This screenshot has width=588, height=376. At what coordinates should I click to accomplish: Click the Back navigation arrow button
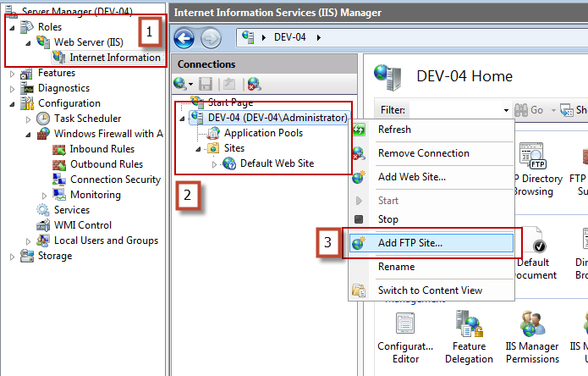184,38
